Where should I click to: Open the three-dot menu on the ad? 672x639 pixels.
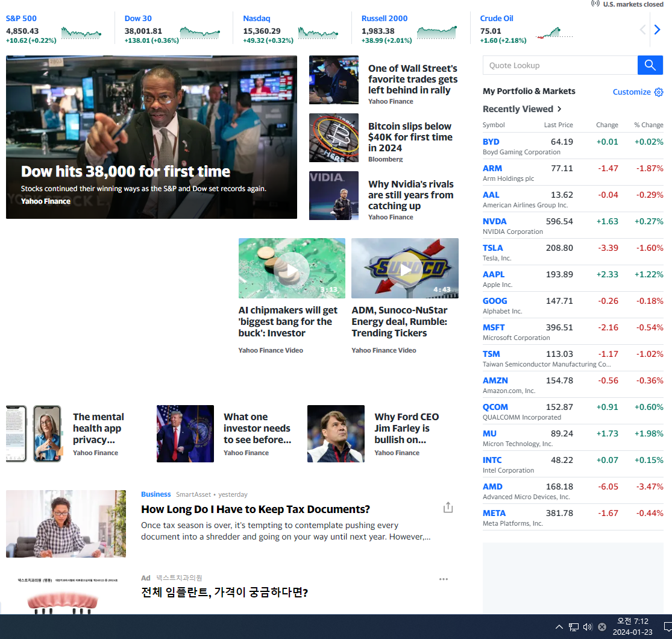point(444,579)
